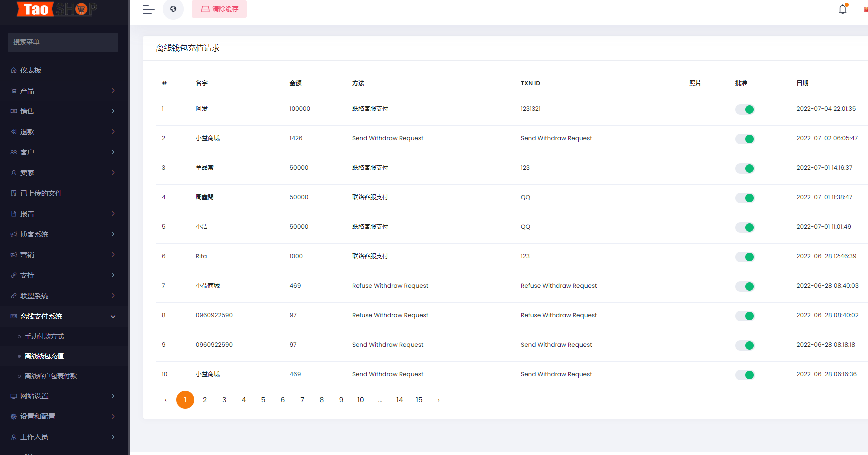
Task: Open the globe language icon in topbar
Action: [x=173, y=9]
